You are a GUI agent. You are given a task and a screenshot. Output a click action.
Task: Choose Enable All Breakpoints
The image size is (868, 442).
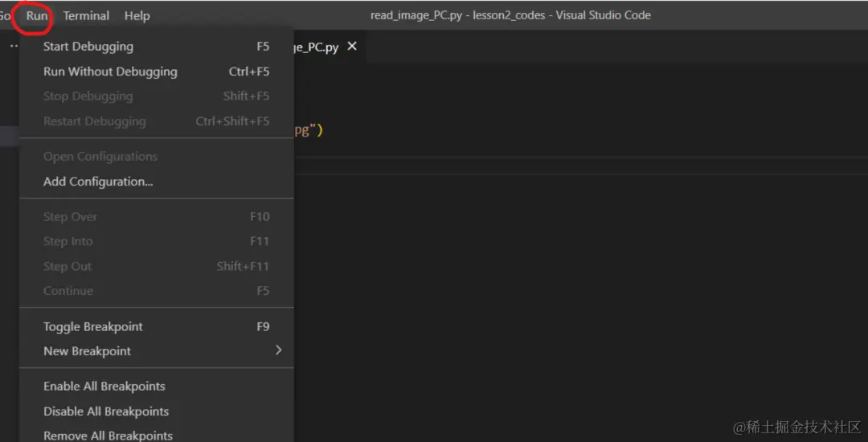[x=157, y=386]
